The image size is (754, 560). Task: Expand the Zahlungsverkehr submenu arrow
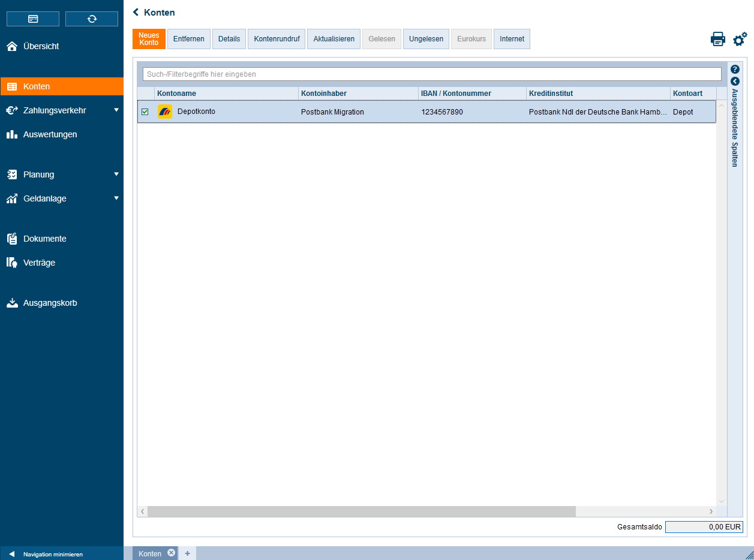click(x=116, y=110)
